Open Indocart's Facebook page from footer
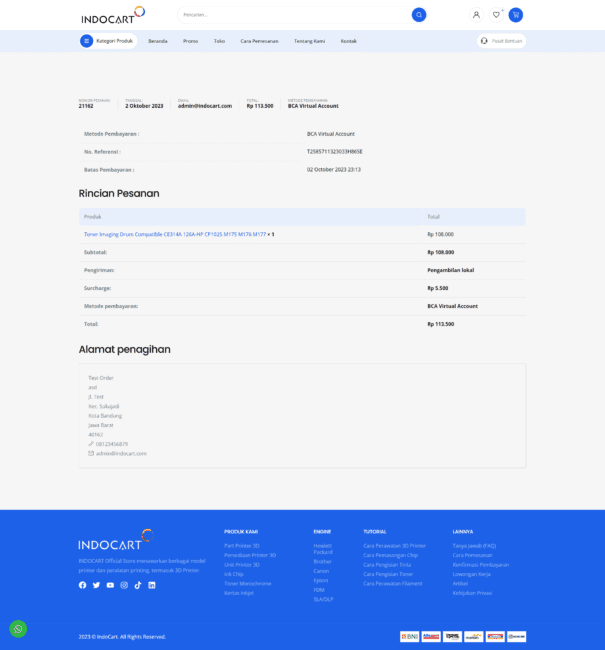 click(83, 585)
